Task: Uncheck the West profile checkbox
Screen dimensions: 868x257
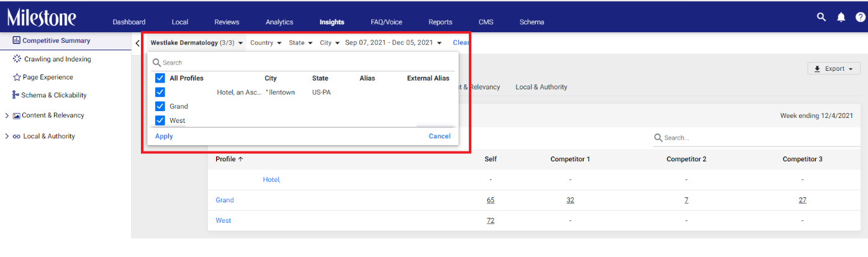Action: tap(160, 120)
